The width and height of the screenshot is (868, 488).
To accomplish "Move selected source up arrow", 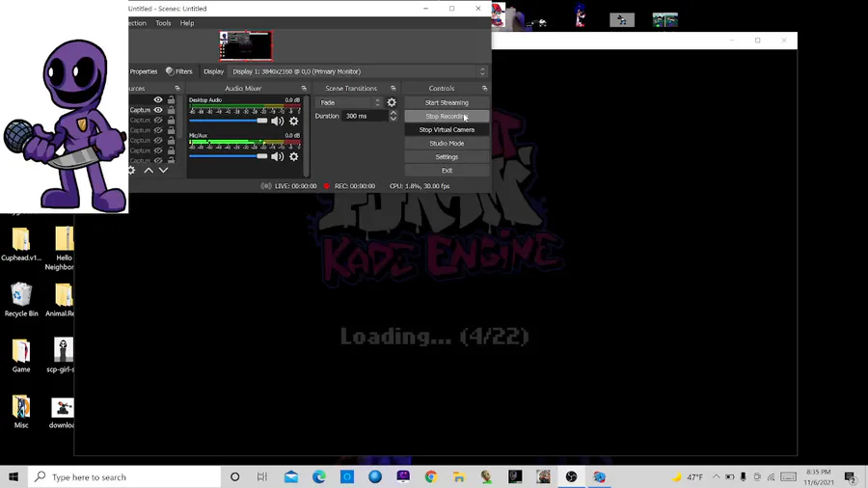I will (149, 171).
